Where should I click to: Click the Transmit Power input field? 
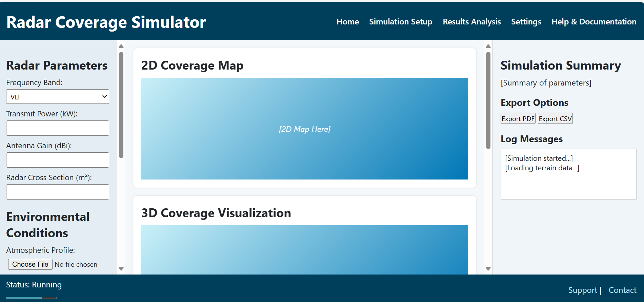(x=58, y=128)
